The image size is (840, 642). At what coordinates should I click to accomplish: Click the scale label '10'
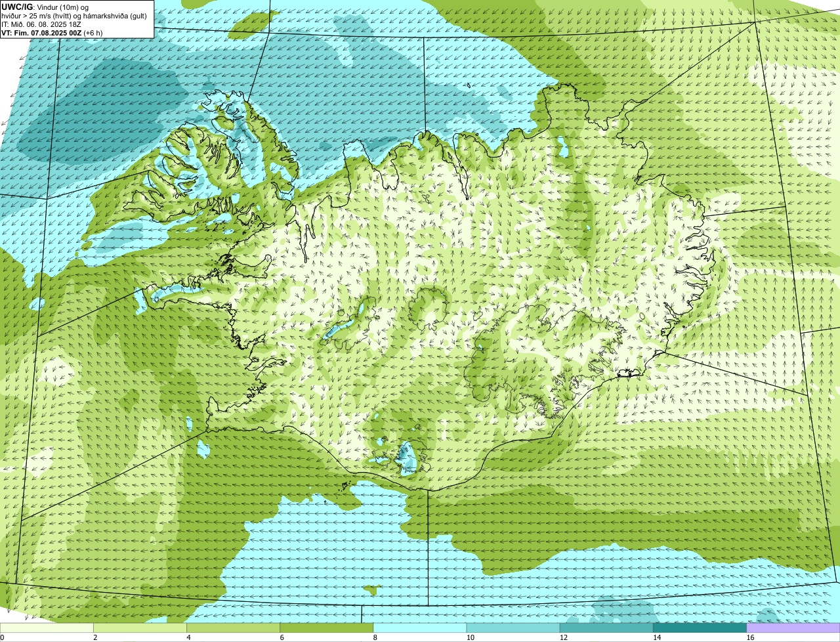470,637
